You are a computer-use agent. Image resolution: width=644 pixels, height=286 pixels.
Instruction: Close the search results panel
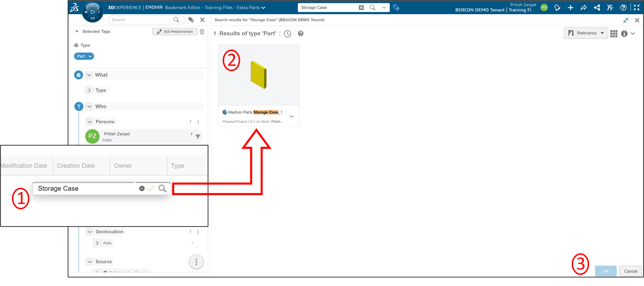(637, 20)
